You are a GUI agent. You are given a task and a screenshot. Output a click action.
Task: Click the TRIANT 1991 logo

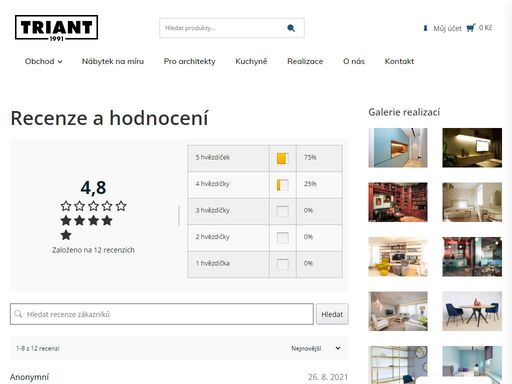tap(56, 28)
